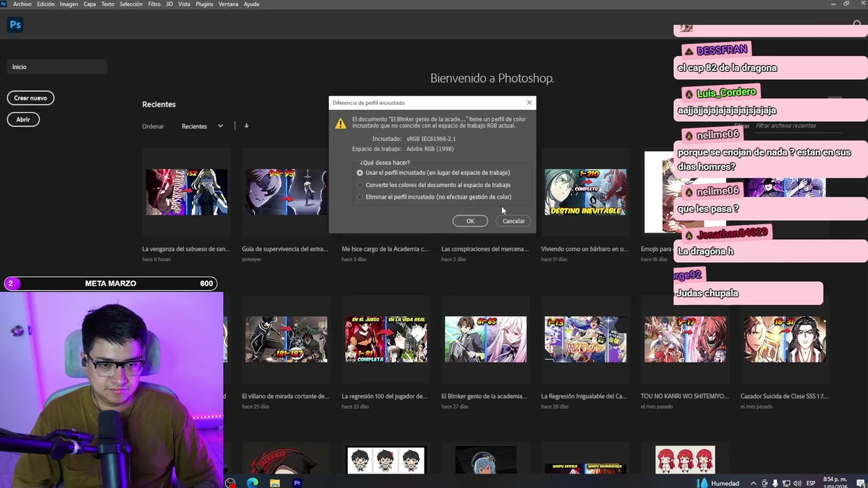Click the red circular taskbar app icon

click(x=231, y=483)
